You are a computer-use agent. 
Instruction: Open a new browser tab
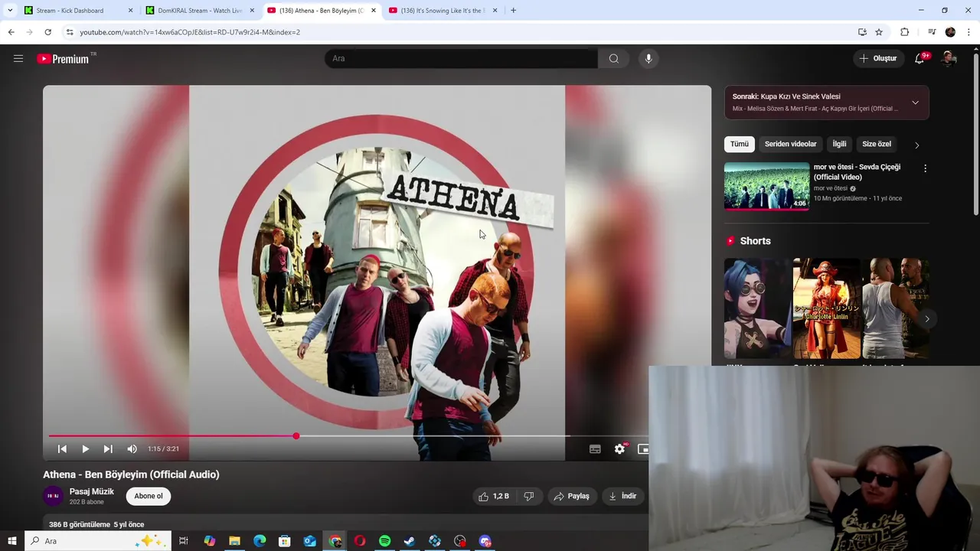(x=513, y=11)
